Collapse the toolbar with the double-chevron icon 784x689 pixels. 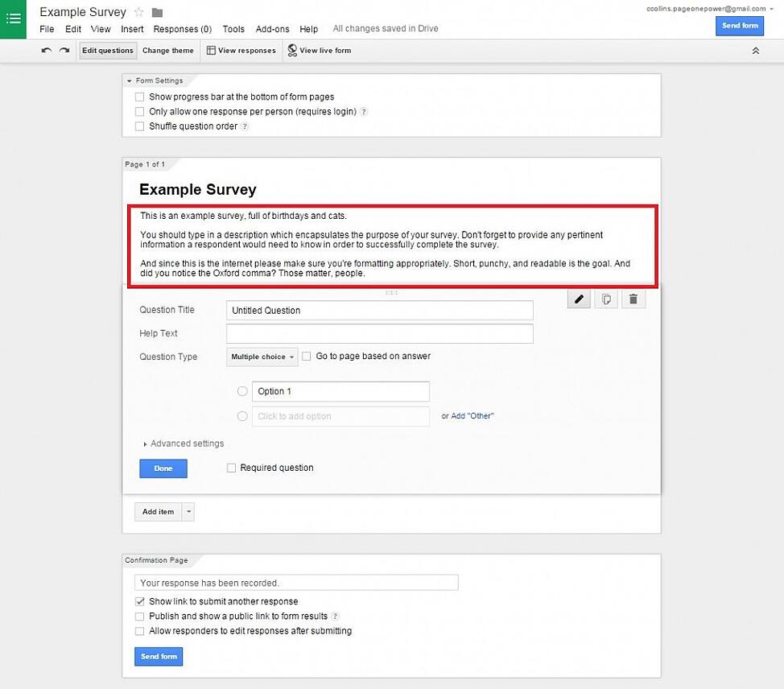coord(755,50)
